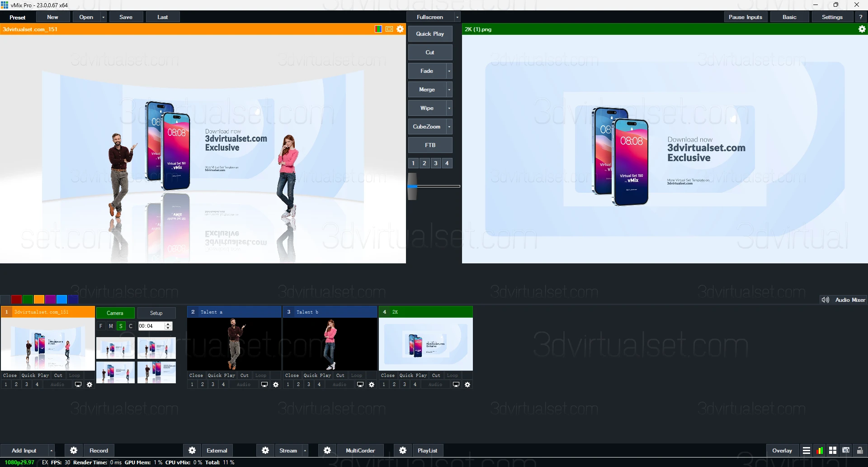Image resolution: width=868 pixels, height=467 pixels.
Task: Toggle Loop on the Talent a input
Action: point(260,376)
